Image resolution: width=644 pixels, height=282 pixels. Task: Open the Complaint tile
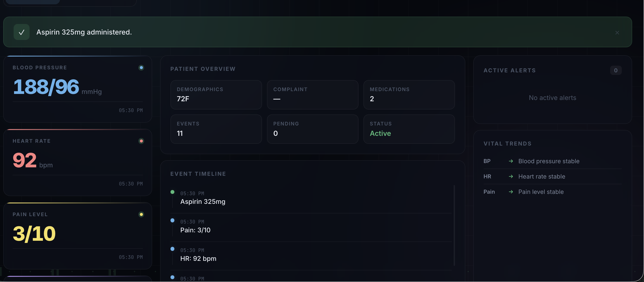click(x=313, y=95)
